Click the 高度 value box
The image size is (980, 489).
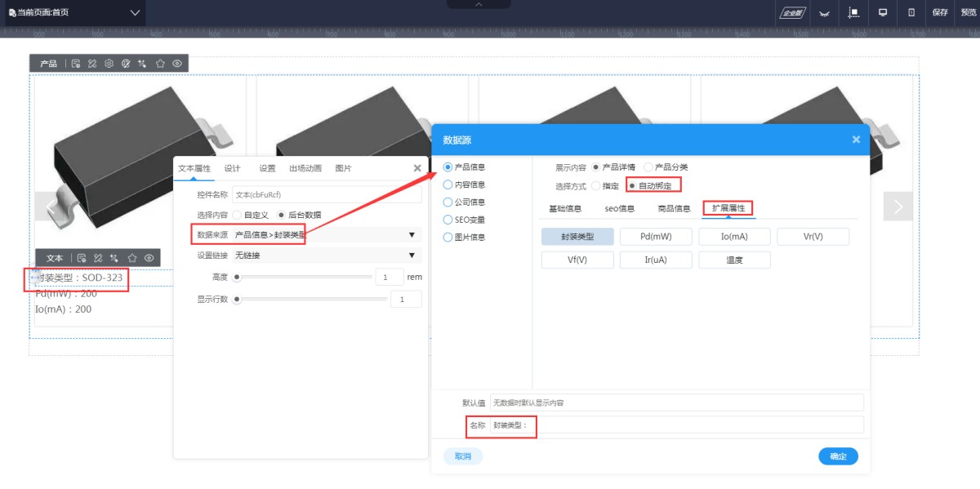tap(390, 277)
